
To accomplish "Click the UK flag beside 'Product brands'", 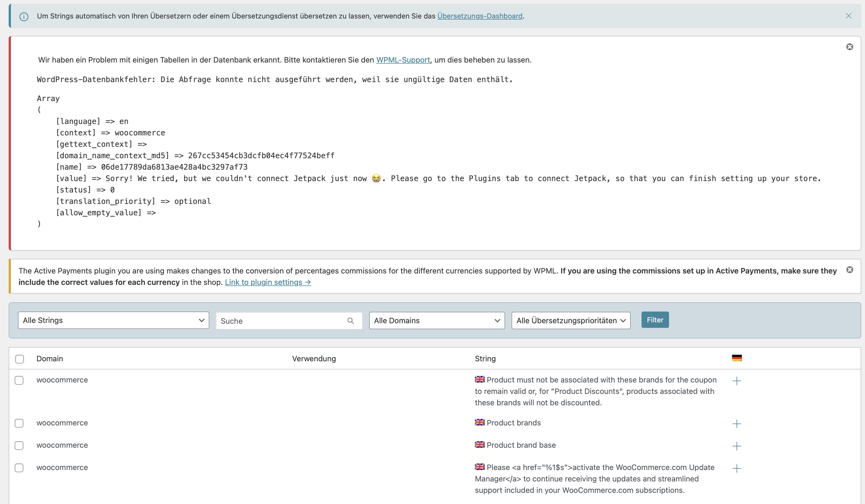I will coord(480,422).
